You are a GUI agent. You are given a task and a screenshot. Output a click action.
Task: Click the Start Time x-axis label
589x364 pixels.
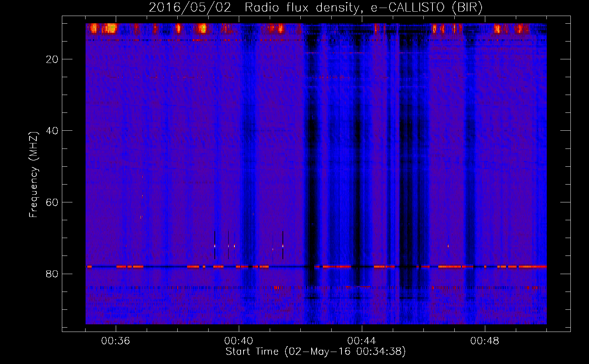click(252, 352)
